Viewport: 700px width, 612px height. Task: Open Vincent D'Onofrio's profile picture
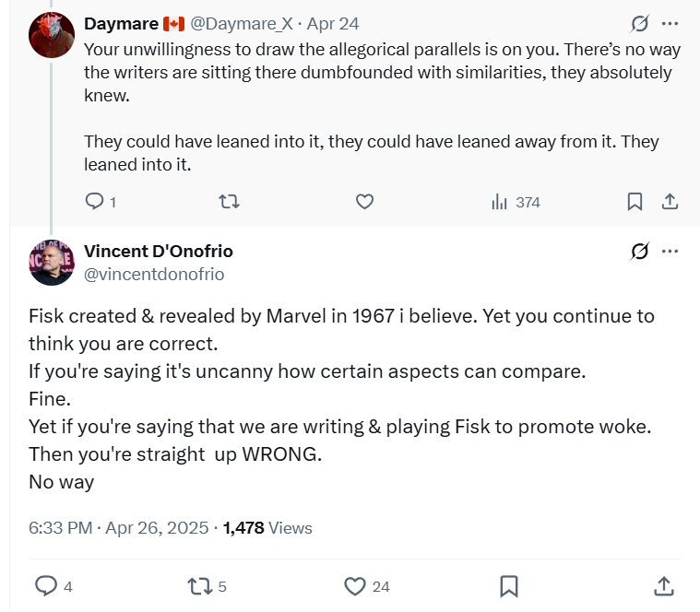[x=52, y=262]
